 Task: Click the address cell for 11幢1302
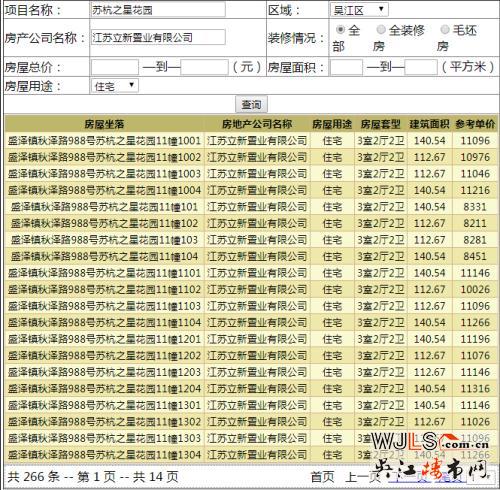[104, 422]
